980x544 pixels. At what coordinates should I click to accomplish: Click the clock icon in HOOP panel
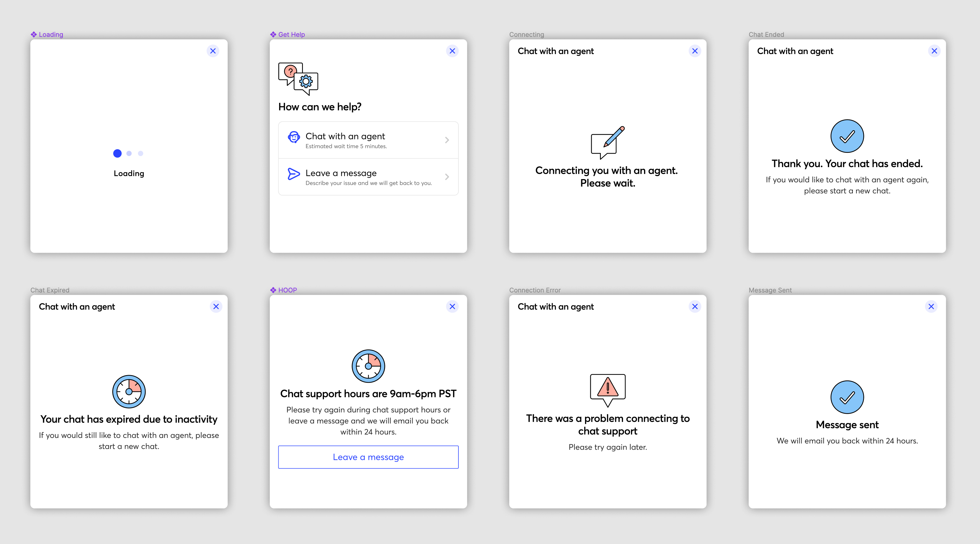click(x=368, y=366)
